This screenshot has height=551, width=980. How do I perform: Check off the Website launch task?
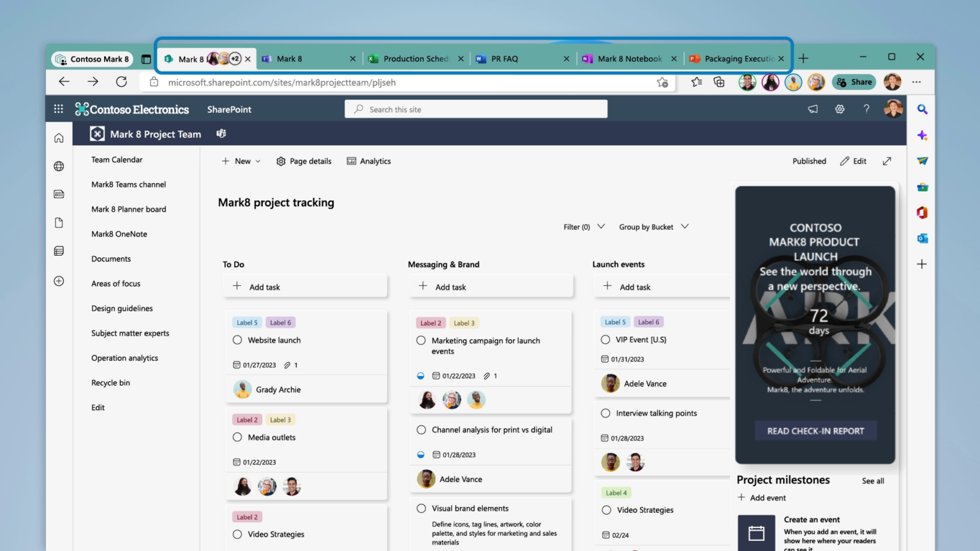[x=239, y=340]
